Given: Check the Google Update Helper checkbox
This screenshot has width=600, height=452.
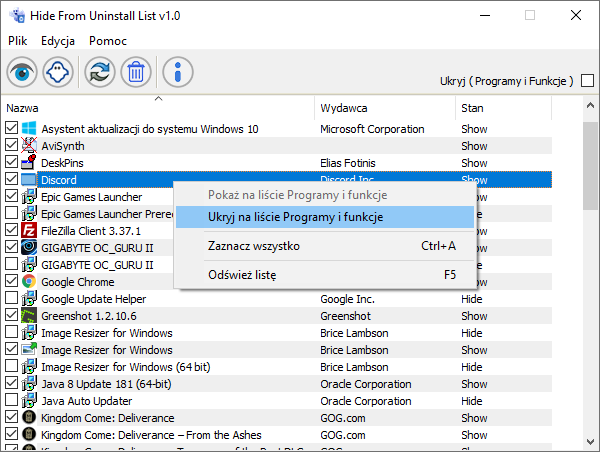Looking at the screenshot, I should 11,298.
